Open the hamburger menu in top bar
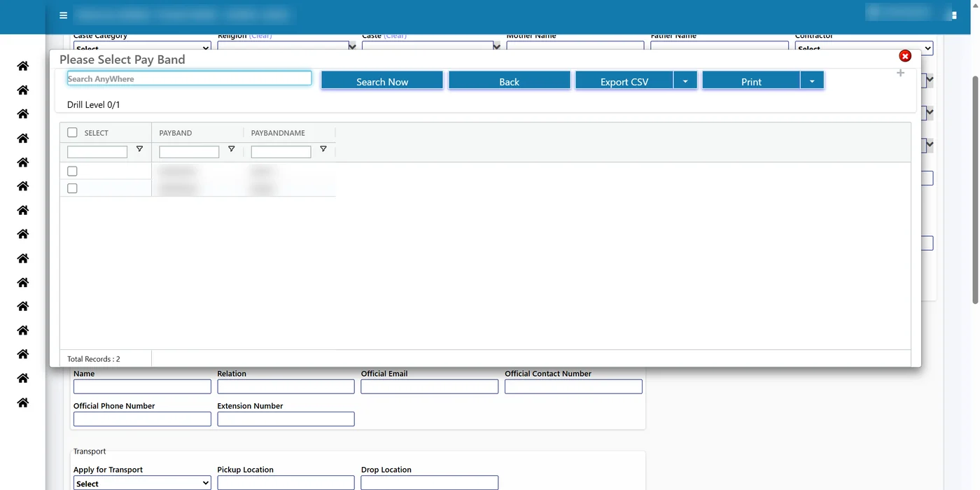 [x=63, y=15]
